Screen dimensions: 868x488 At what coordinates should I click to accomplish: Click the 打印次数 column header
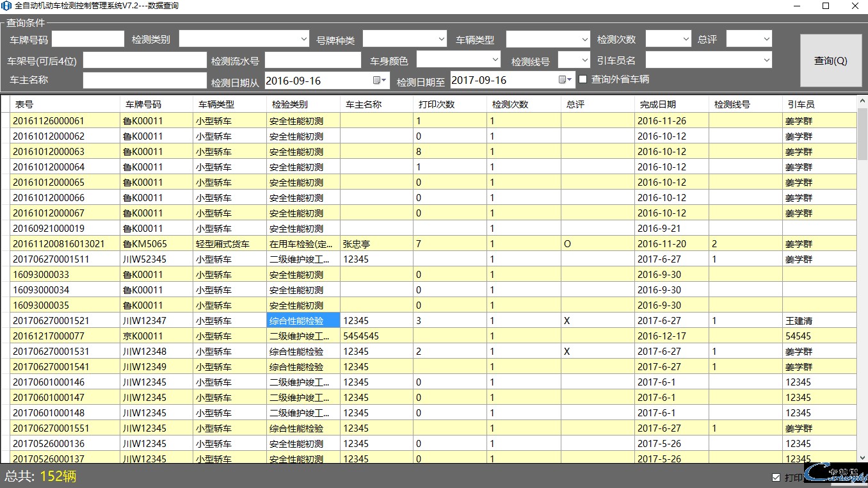click(450, 104)
